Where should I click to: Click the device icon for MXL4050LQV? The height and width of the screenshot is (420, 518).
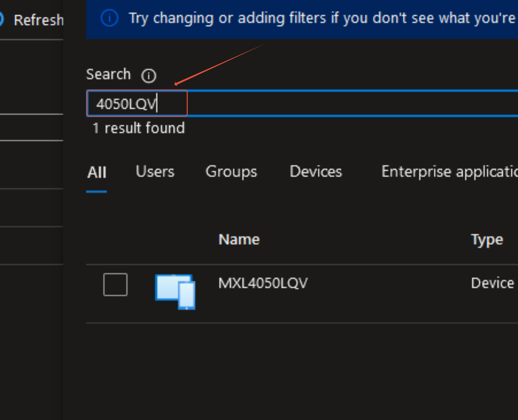pos(175,292)
